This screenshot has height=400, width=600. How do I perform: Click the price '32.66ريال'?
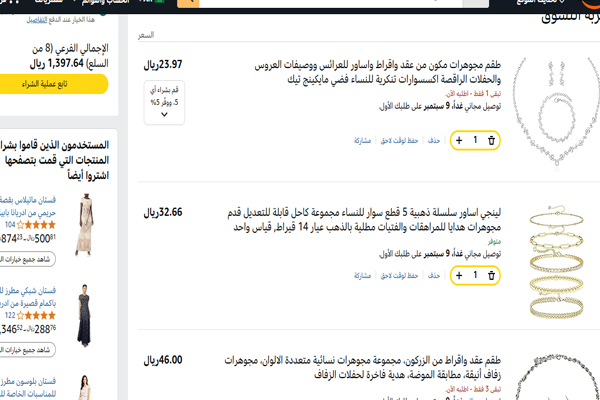click(x=163, y=212)
